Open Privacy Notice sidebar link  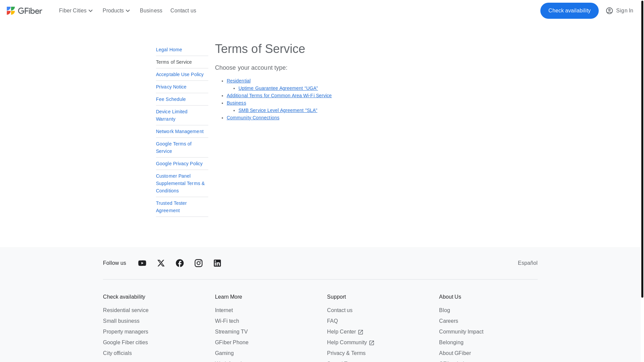(x=171, y=87)
